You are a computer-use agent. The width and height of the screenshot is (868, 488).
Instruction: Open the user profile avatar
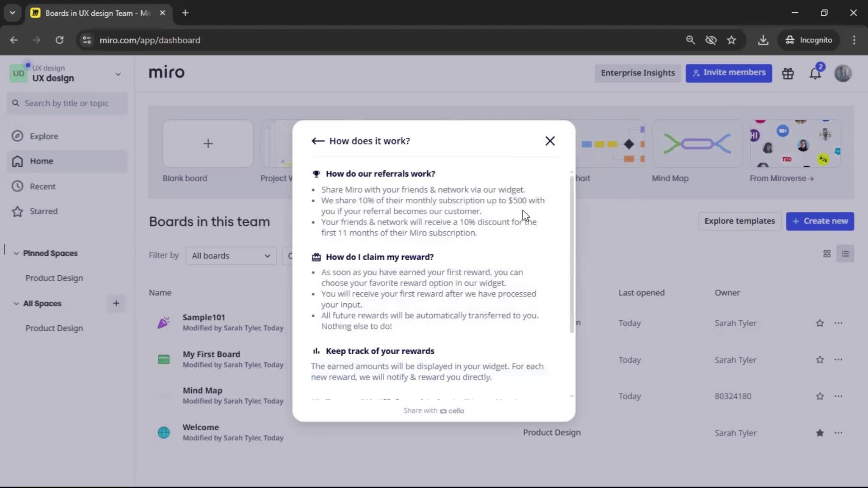click(x=843, y=73)
